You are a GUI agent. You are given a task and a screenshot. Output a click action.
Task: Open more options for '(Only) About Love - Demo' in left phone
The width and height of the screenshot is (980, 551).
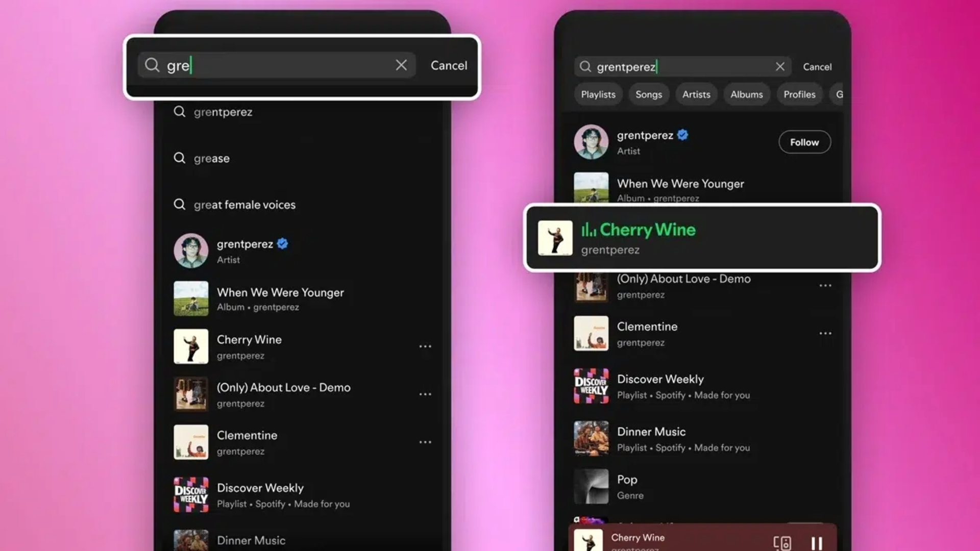coord(425,394)
